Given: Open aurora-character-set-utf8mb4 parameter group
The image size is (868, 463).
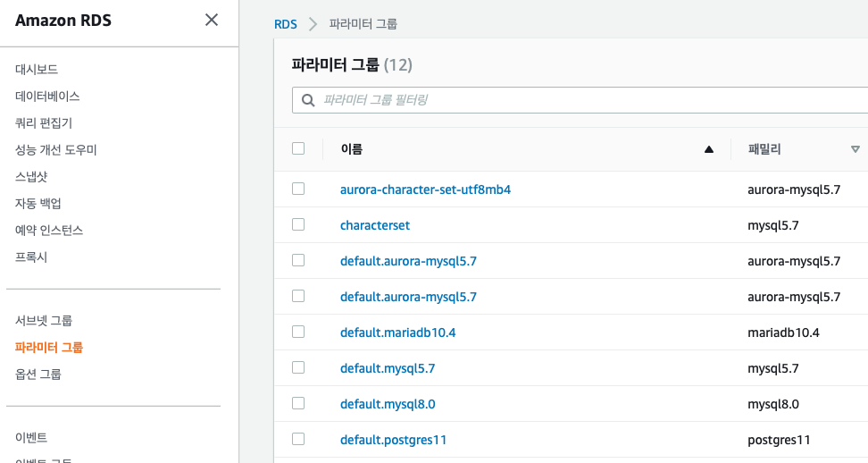Looking at the screenshot, I should pos(425,189).
